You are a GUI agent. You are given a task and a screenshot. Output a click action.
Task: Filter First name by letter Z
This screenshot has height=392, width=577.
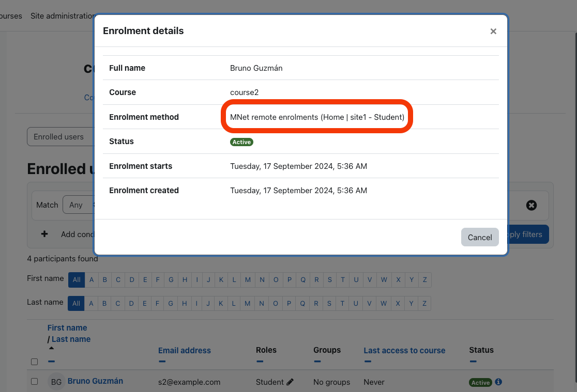point(424,280)
